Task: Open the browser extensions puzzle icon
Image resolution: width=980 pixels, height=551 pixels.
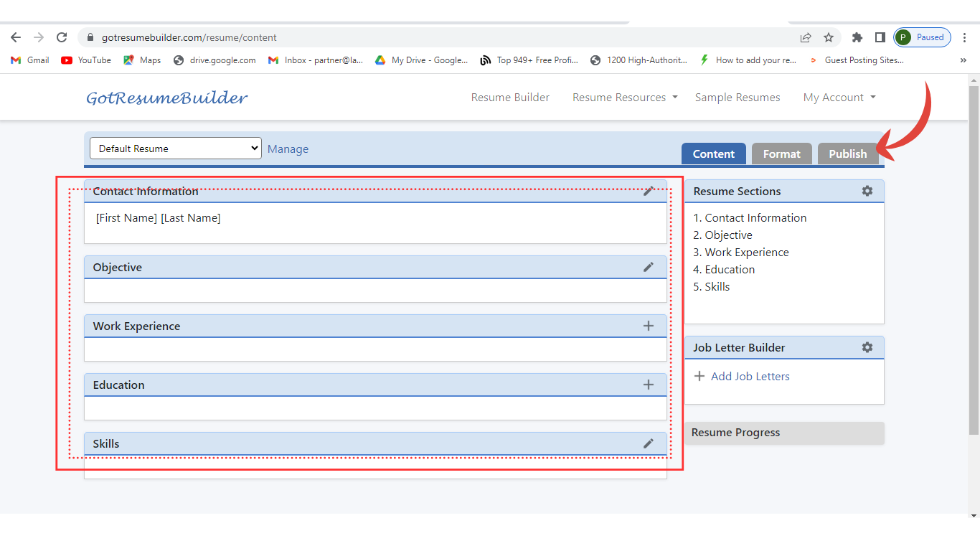Action: [x=857, y=37]
